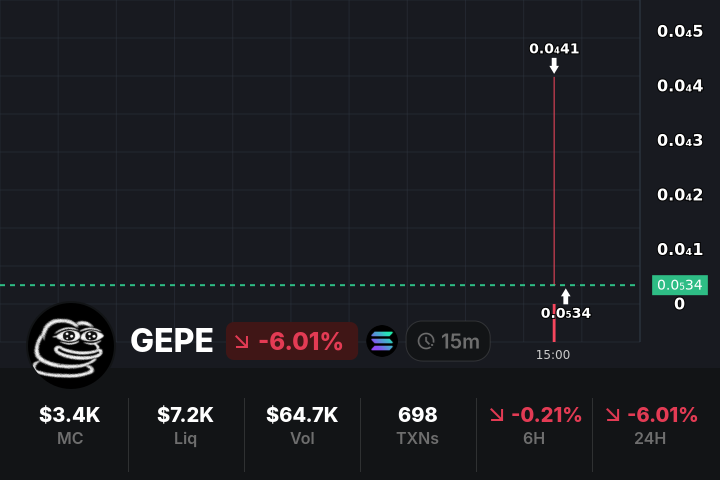Select the $64.7K Vol stat

pos(302,425)
